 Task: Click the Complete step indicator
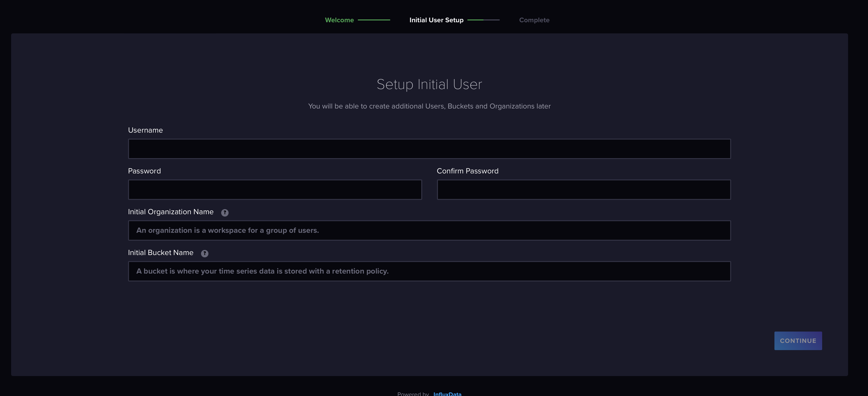534,20
